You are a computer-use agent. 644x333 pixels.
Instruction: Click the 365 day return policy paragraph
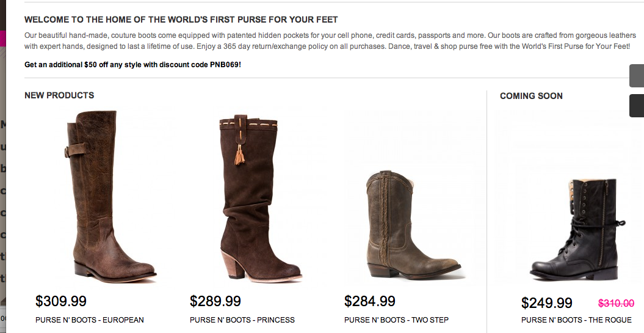click(x=327, y=41)
